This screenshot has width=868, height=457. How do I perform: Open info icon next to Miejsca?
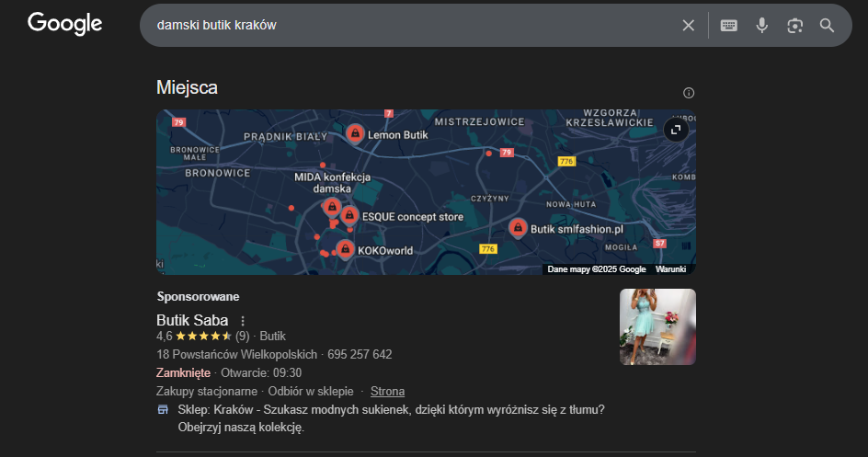[x=689, y=93]
